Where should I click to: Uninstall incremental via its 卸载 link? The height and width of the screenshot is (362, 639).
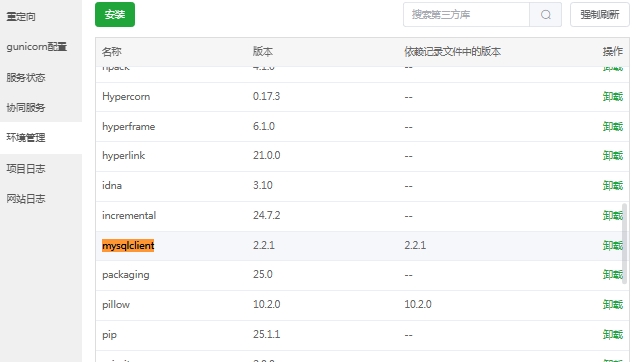(x=613, y=216)
